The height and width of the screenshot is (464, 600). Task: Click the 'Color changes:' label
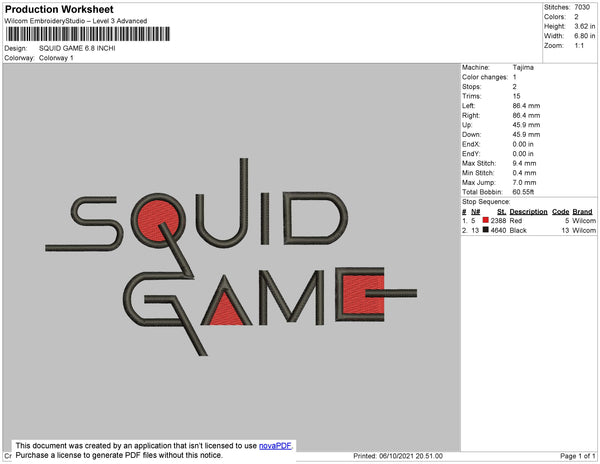click(485, 77)
